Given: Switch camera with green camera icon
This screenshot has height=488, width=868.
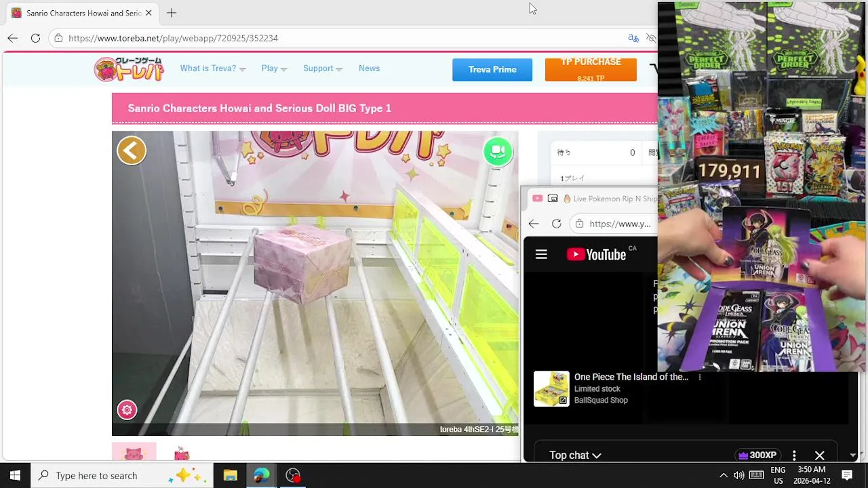Looking at the screenshot, I should (x=498, y=151).
